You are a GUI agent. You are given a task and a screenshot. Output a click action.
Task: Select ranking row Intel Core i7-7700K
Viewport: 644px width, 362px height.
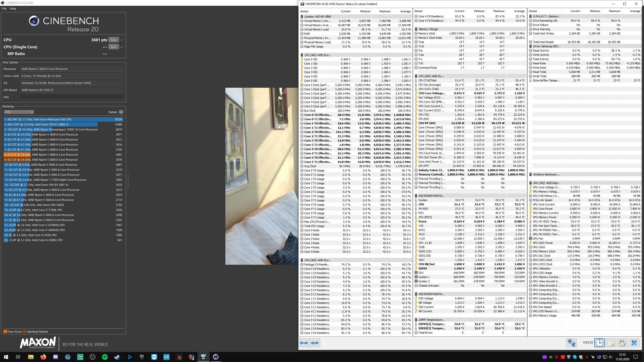point(63,210)
